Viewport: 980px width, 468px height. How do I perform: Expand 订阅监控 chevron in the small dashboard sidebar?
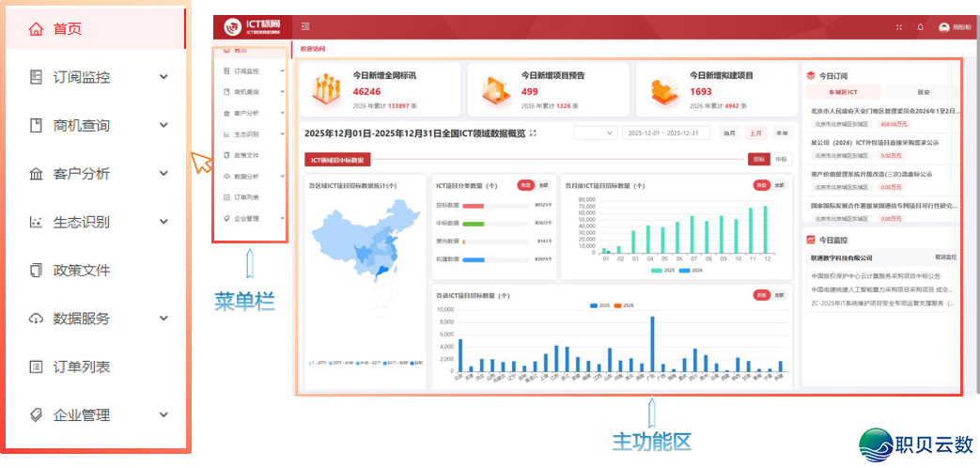pos(283,71)
